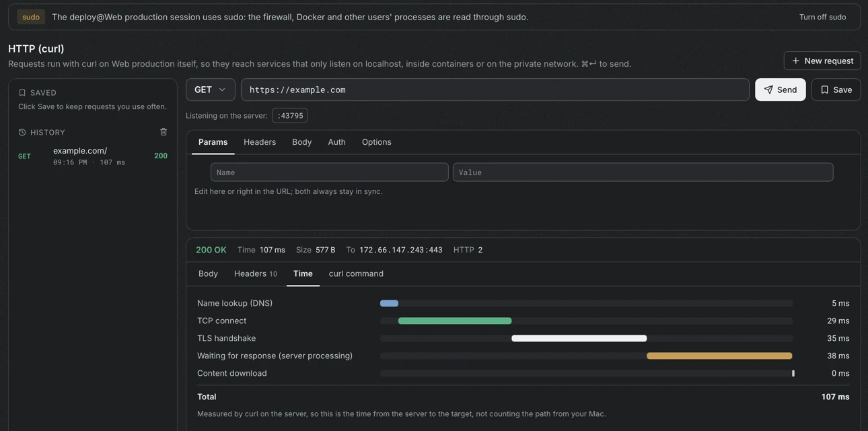Click the Save button
Image resolution: width=868 pixels, height=431 pixels.
click(836, 90)
